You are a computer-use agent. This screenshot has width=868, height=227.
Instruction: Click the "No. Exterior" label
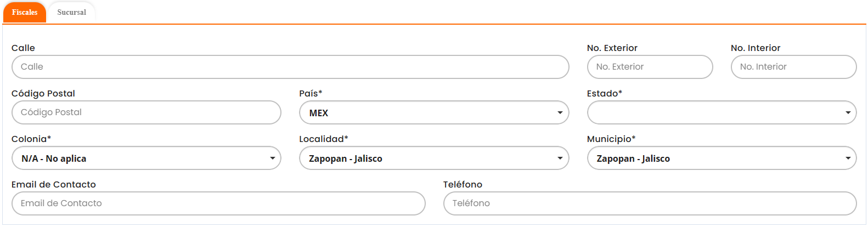tap(612, 48)
